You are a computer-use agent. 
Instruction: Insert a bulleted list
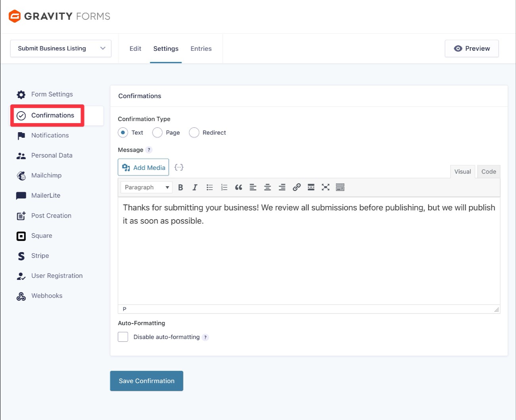210,187
